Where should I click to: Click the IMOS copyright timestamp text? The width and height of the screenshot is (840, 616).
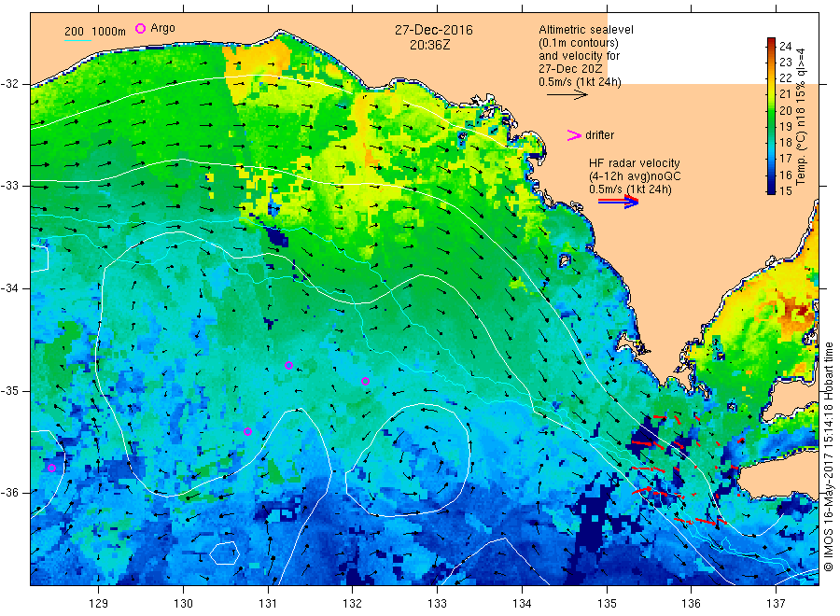[x=829, y=457]
